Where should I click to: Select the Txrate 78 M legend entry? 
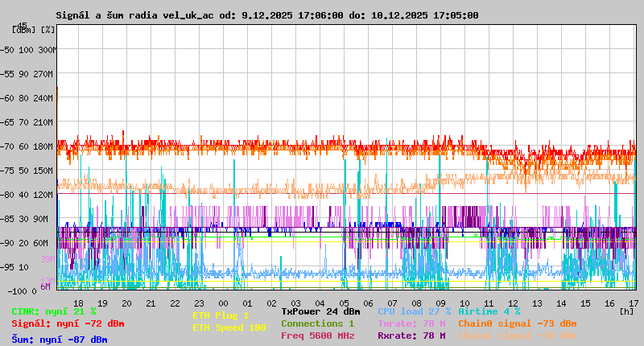point(411,323)
